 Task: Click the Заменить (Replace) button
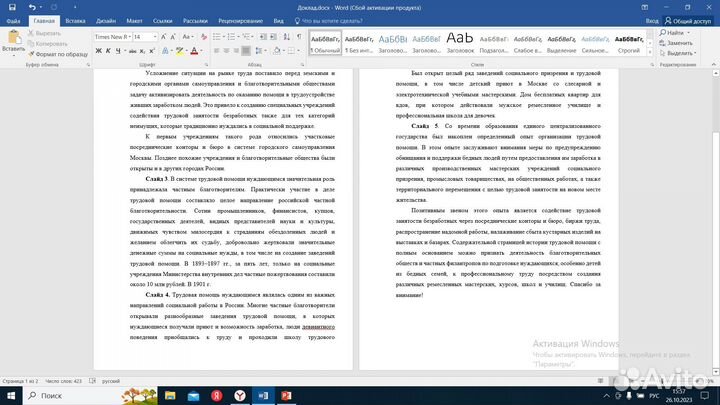pos(676,43)
